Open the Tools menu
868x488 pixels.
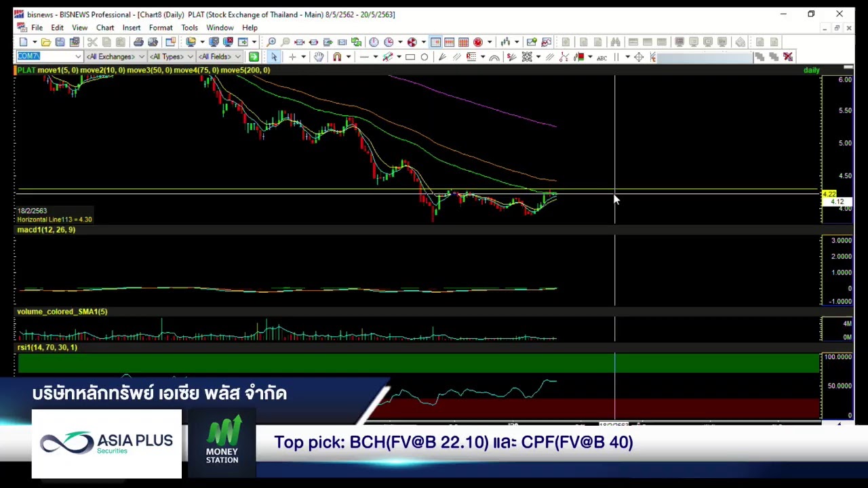(189, 28)
